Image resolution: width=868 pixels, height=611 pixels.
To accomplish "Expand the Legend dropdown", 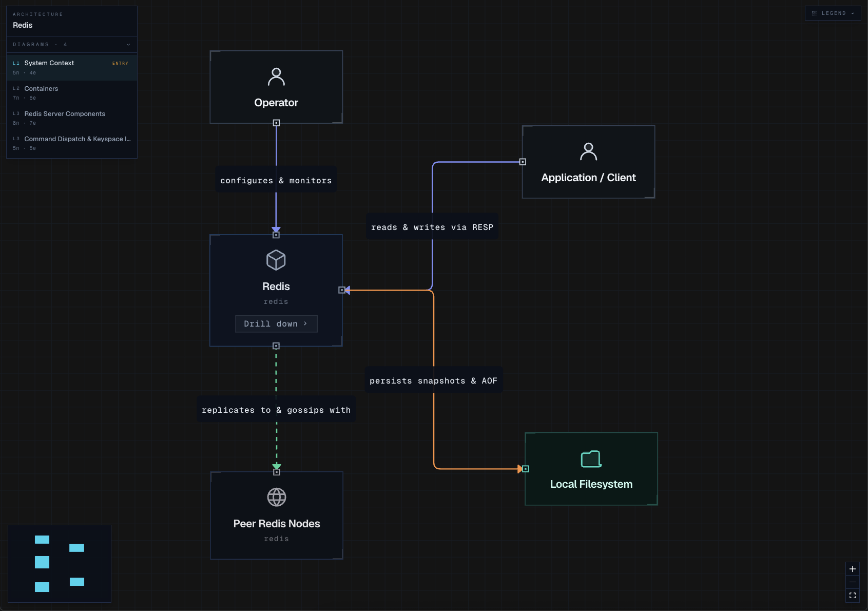I will pos(833,13).
